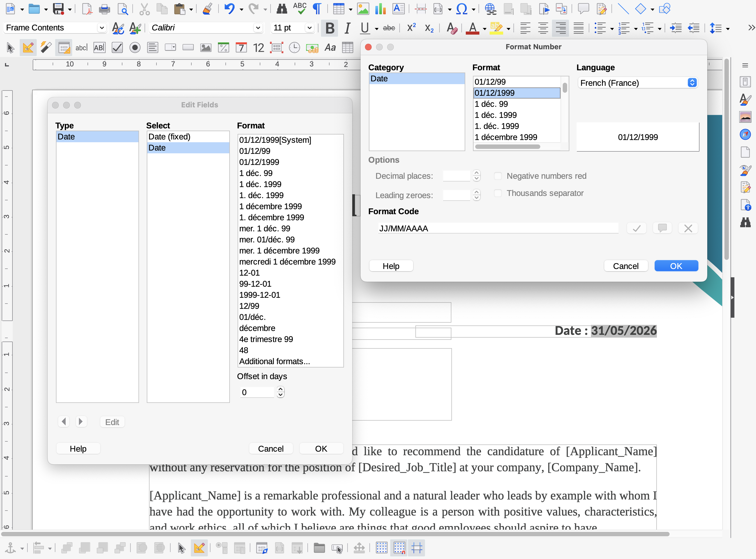Image resolution: width=756 pixels, height=559 pixels.
Task: Select Check Box form control icon
Action: (x=117, y=48)
